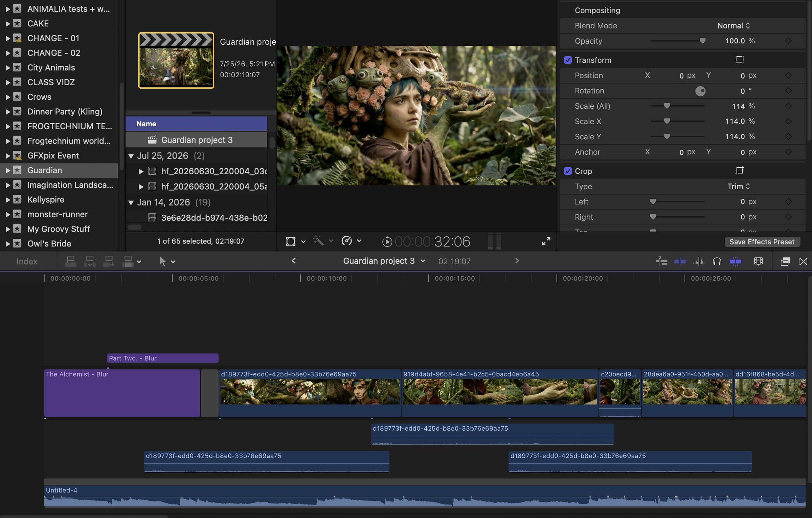Toggle audio skimming waveform icon
The width and height of the screenshot is (812, 518).
699,261
